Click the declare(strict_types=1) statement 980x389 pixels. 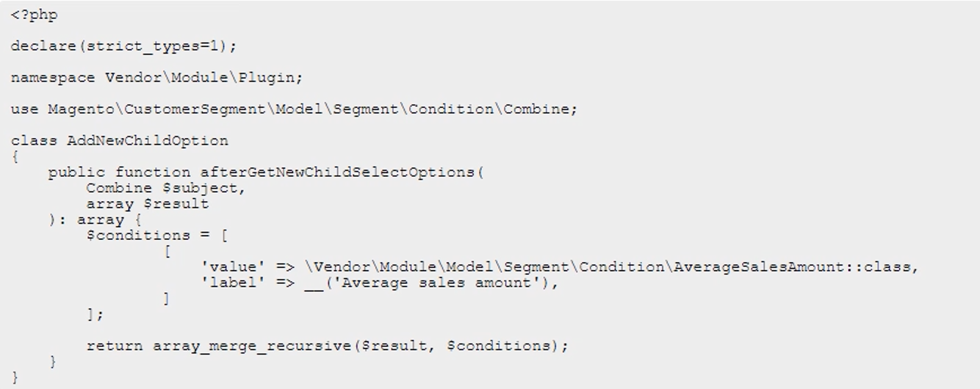[123, 46]
